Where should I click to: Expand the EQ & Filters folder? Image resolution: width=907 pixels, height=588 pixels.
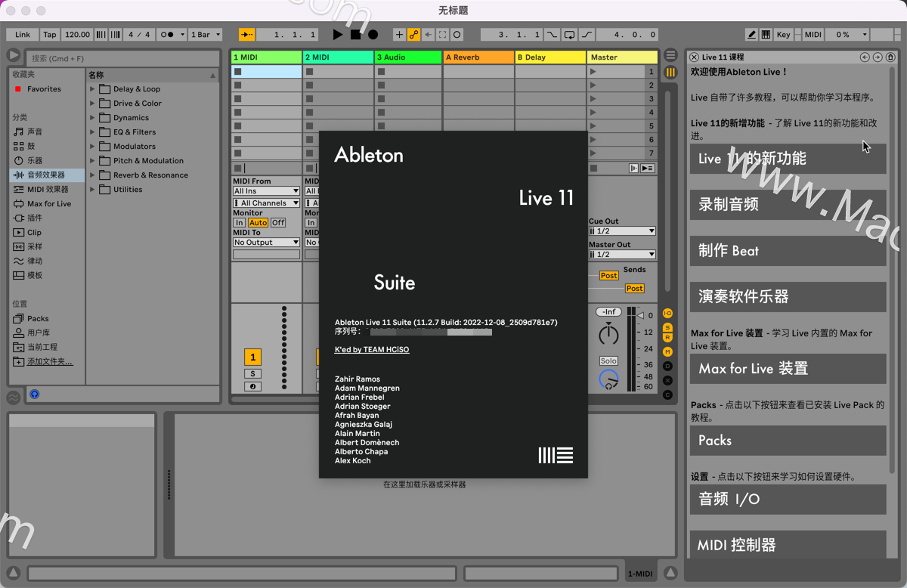coord(93,132)
